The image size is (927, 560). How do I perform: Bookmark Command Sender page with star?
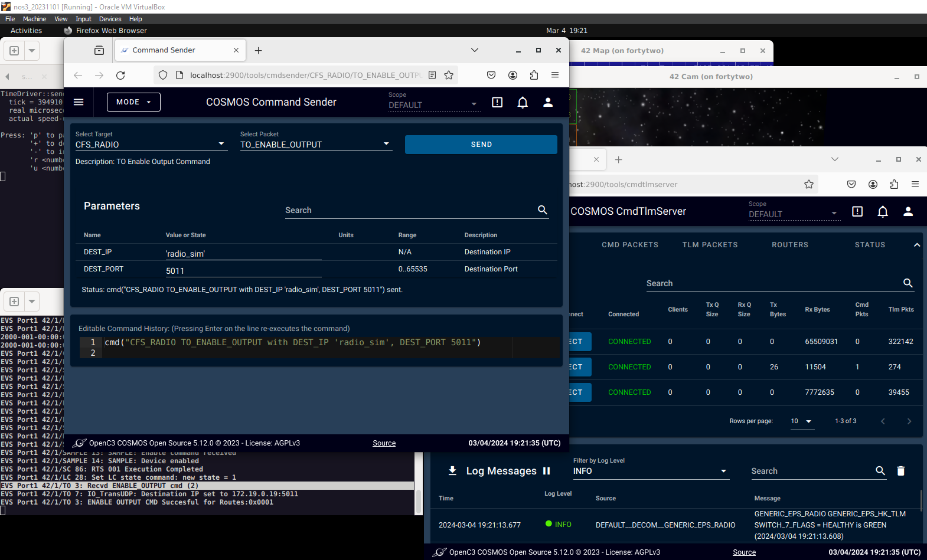pyautogui.click(x=449, y=75)
